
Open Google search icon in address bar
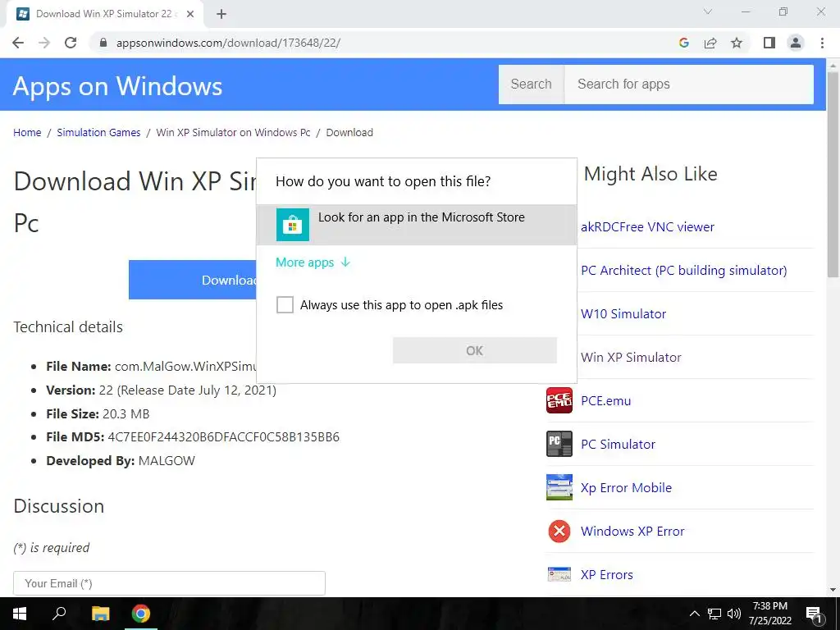coord(683,43)
